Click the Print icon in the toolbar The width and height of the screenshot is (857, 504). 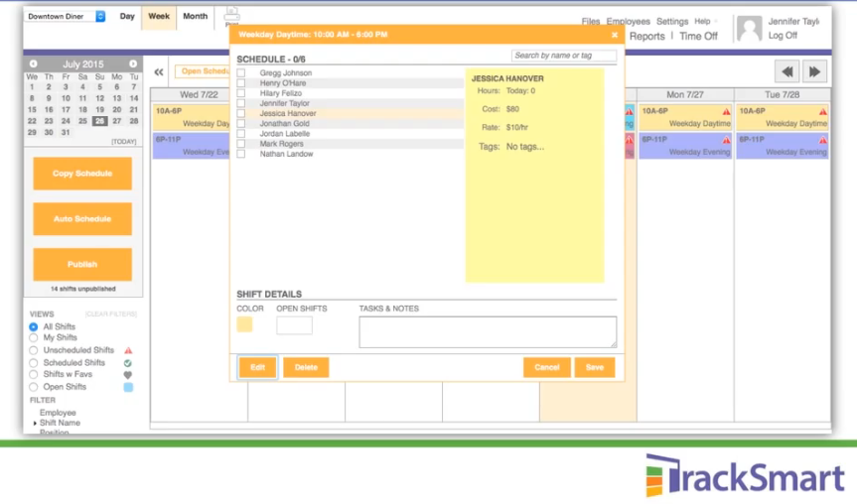(231, 15)
